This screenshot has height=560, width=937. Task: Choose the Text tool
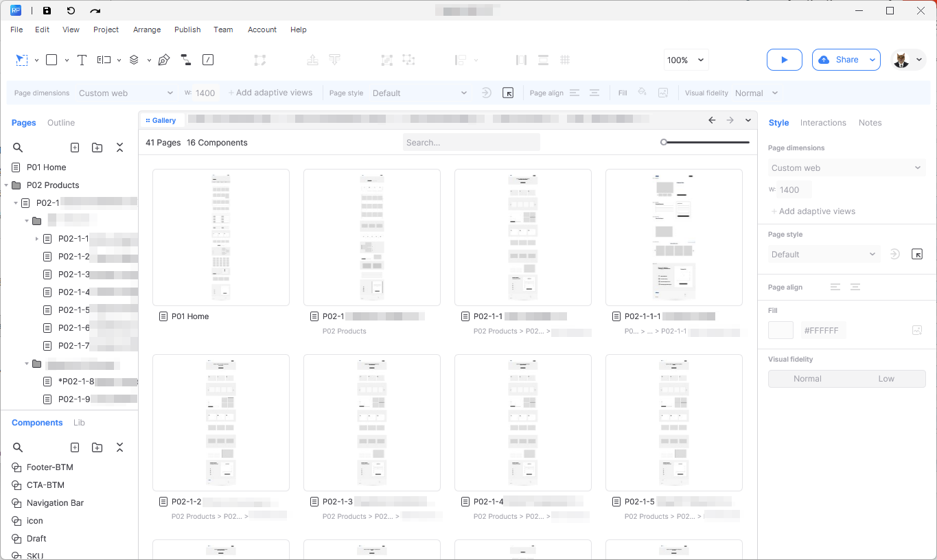click(82, 60)
